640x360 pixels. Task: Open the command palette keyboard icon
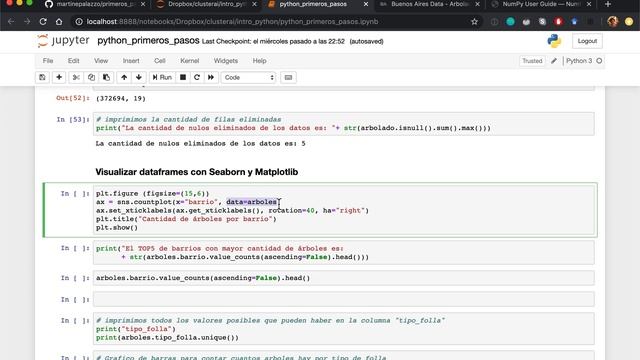pyautogui.click(x=288, y=78)
